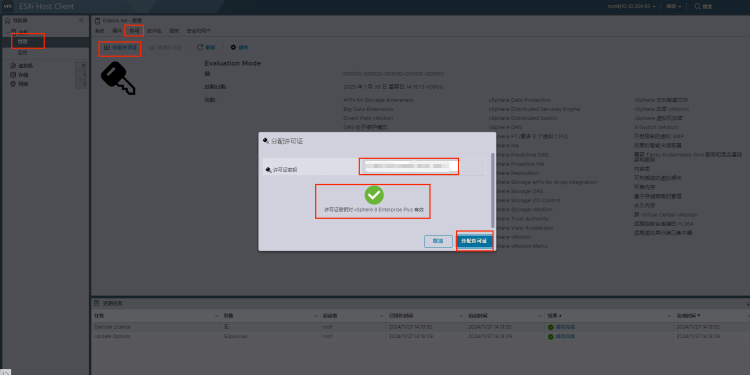Click the Recent Tasks panel icon
Viewport: 750px width, 375px height.
point(97,303)
